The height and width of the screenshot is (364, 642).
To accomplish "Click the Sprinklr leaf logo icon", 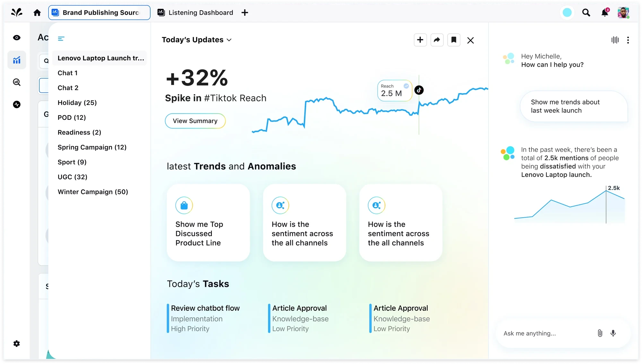I will pyautogui.click(x=17, y=13).
